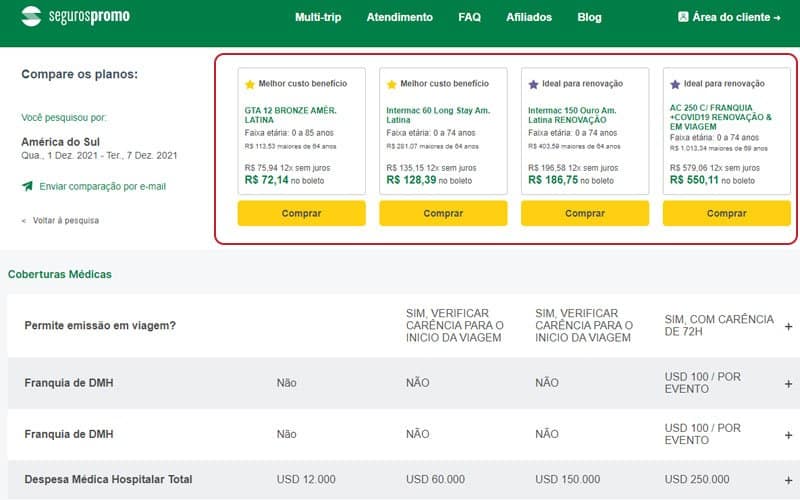Image resolution: width=800 pixels, height=500 pixels.
Task: Visit the Afiliados section
Action: click(529, 17)
